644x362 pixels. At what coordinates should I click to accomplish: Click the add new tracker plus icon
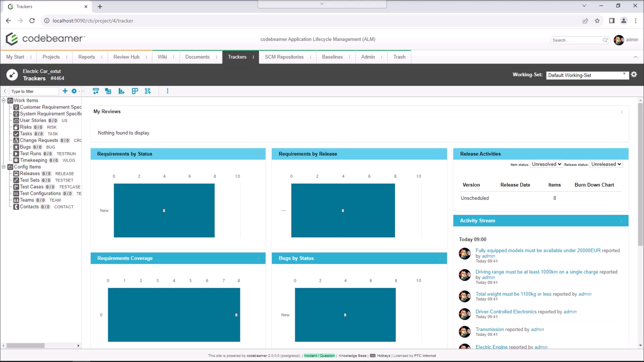[65, 91]
